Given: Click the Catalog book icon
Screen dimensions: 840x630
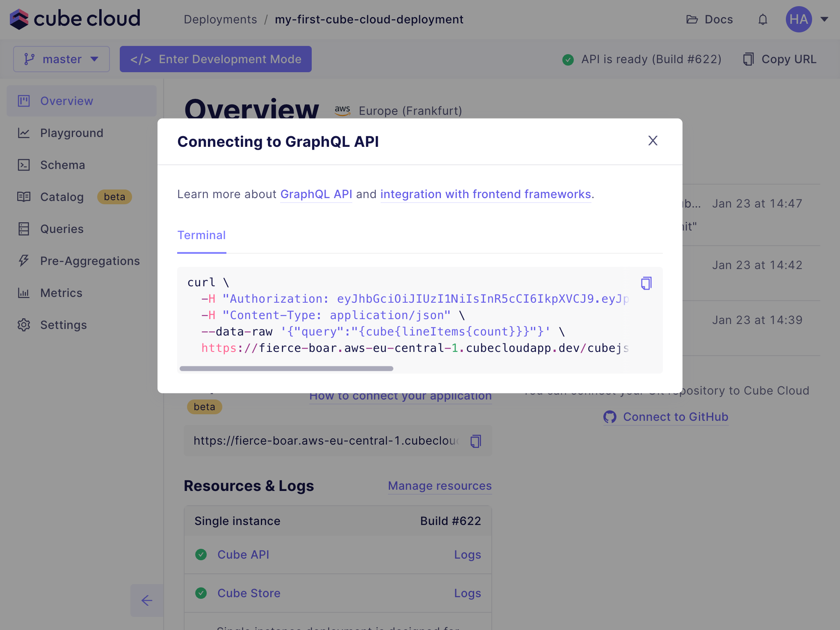Looking at the screenshot, I should coord(24,197).
